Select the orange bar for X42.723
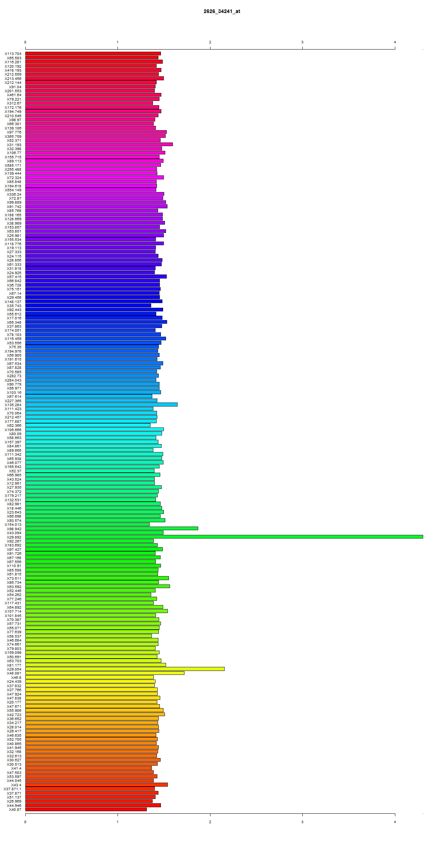Image resolution: width=434 pixels, height=868 pixels. (x=95, y=714)
